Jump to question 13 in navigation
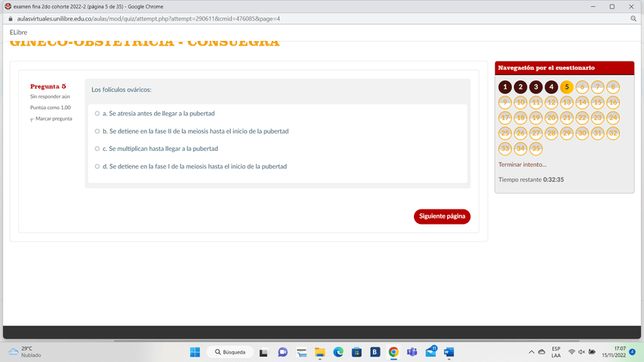644x362 pixels. point(567,102)
